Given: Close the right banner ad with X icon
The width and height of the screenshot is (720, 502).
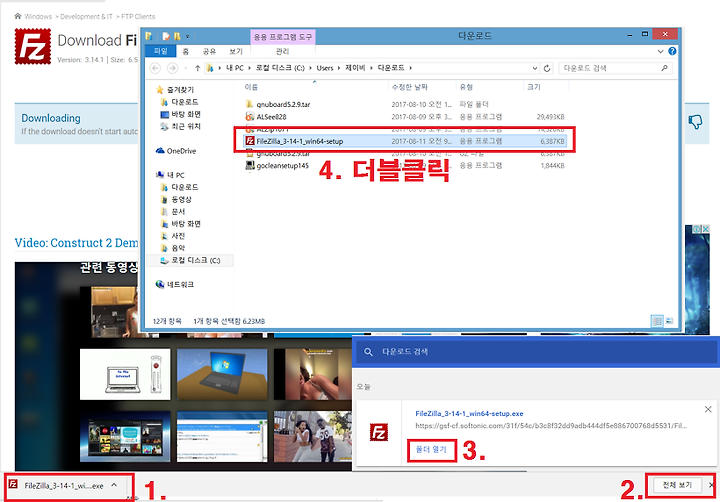Looking at the screenshot, I should 705,229.
